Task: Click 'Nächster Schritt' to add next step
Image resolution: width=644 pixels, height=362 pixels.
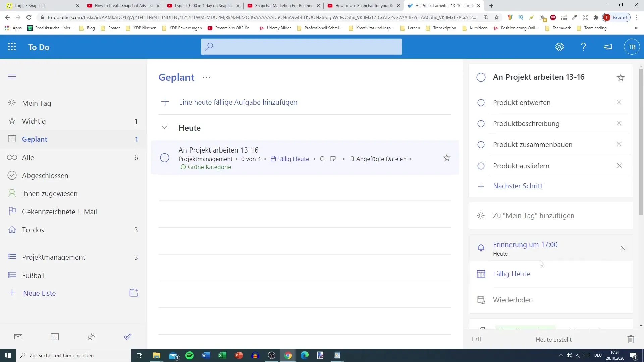Action: [518, 186]
